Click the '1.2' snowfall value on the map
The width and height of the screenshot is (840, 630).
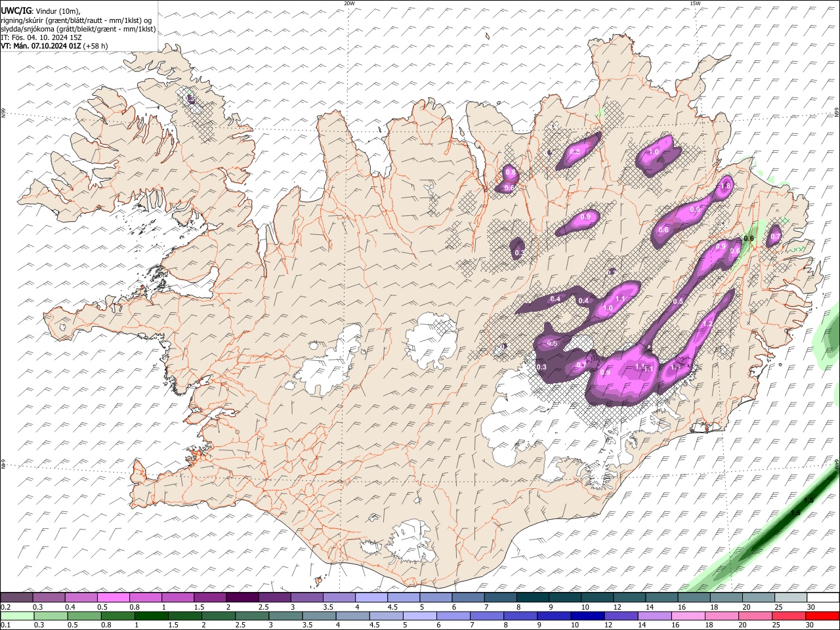(707, 324)
